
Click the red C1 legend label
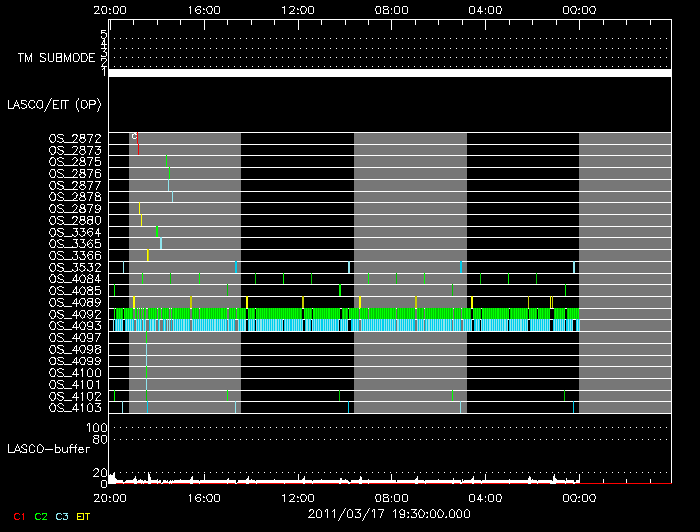pyautogui.click(x=17, y=516)
